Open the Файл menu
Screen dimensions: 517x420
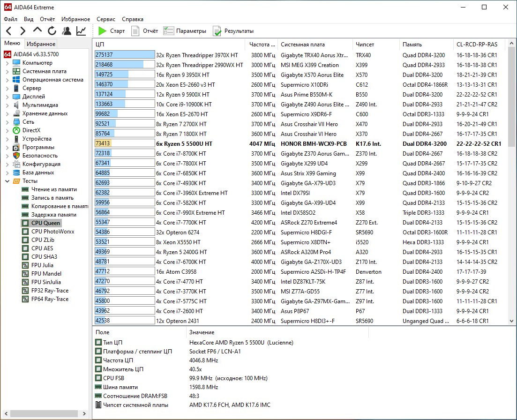point(11,19)
